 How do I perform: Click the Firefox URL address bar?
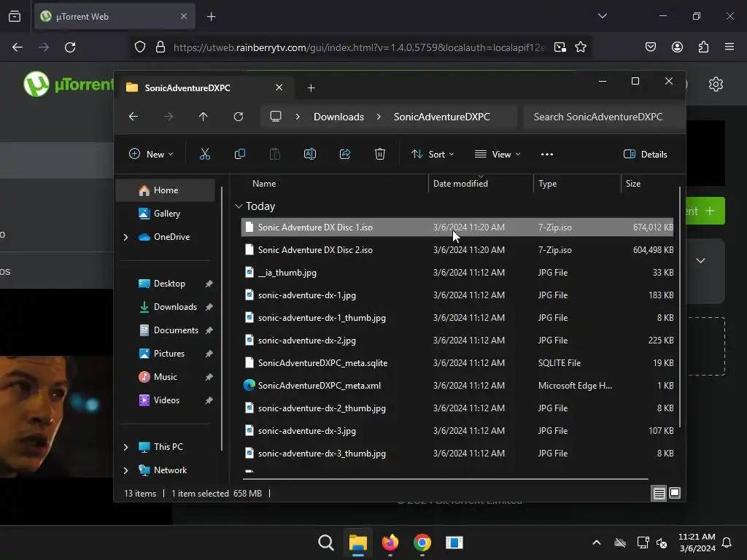359,47
